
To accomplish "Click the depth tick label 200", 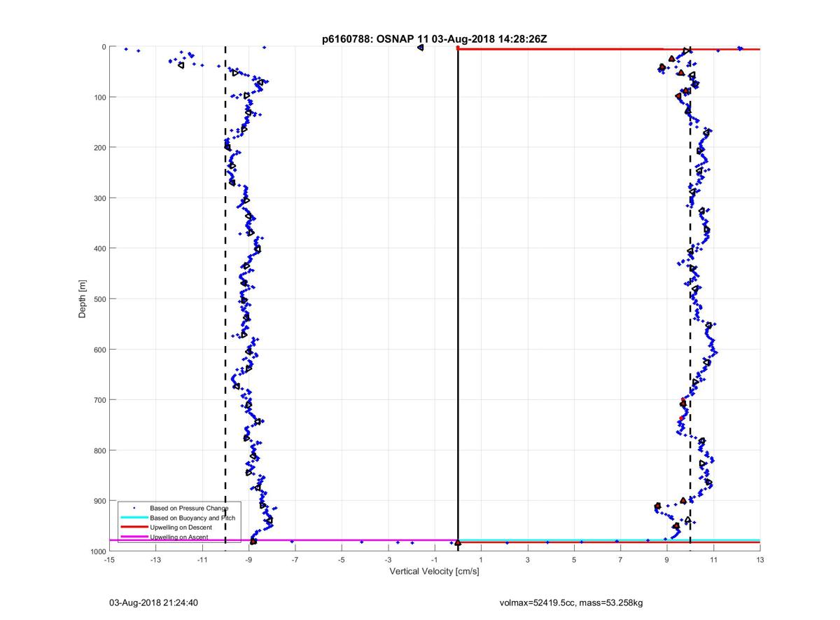I will [99, 148].
